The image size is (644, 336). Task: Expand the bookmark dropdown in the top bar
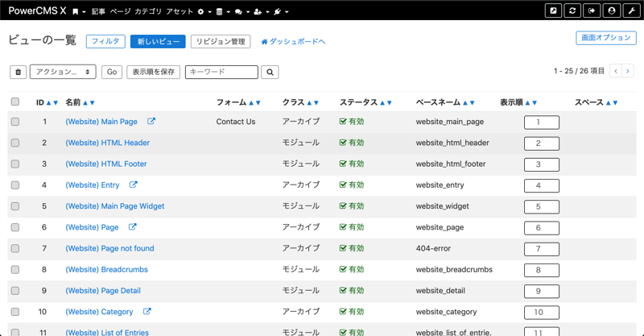tap(79, 12)
